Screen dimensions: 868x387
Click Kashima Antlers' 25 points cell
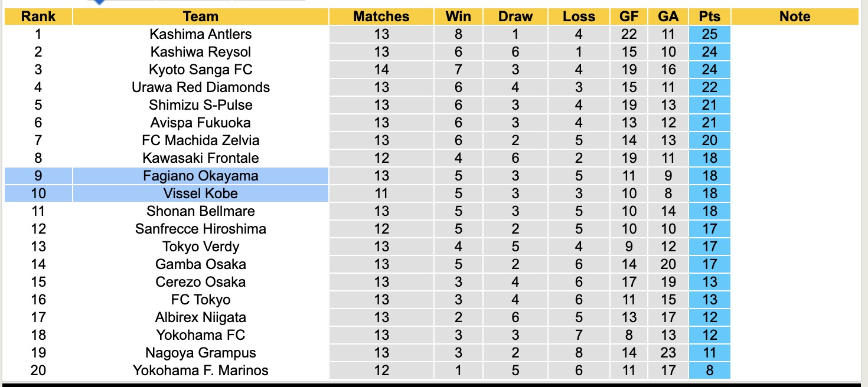pyautogui.click(x=709, y=34)
